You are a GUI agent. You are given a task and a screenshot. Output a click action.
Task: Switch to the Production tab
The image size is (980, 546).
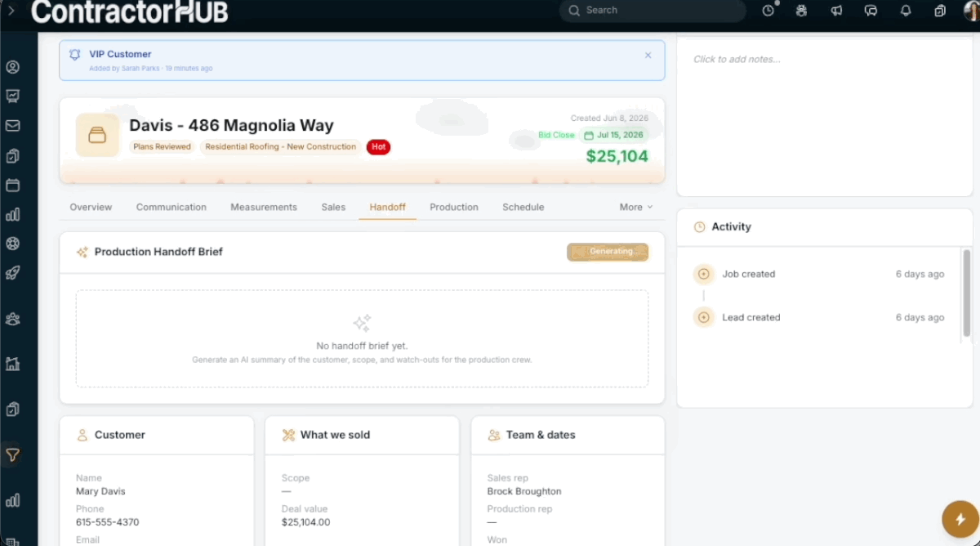click(454, 207)
